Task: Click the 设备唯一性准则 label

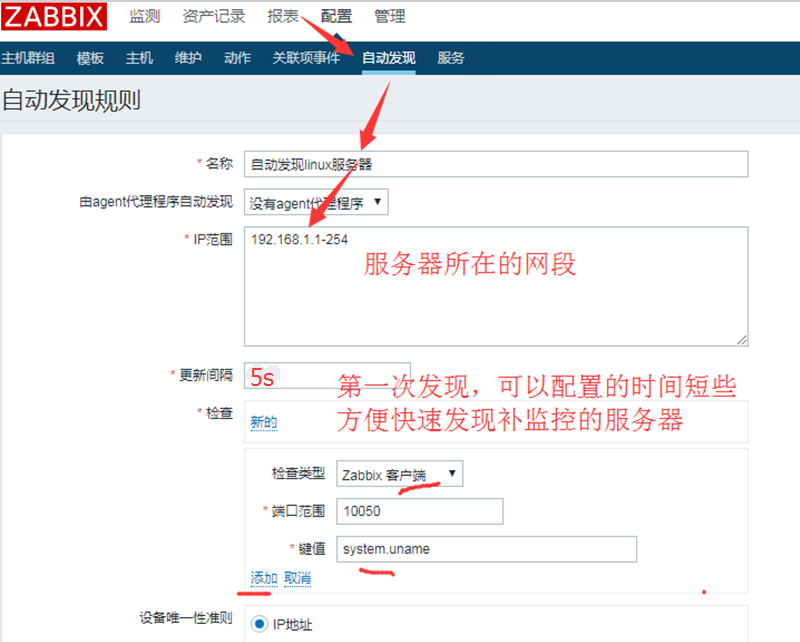Action: point(186,618)
